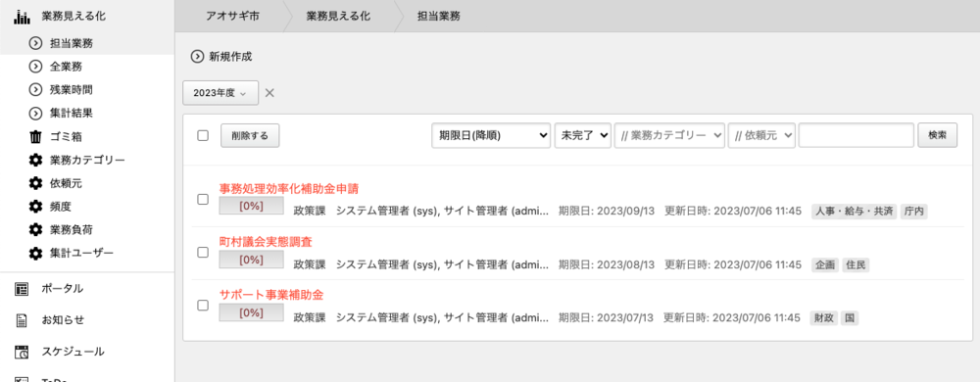Image resolution: width=980 pixels, height=382 pixels.
Task: Check the 町村議会実態調査 row checkbox
Action: point(203,252)
